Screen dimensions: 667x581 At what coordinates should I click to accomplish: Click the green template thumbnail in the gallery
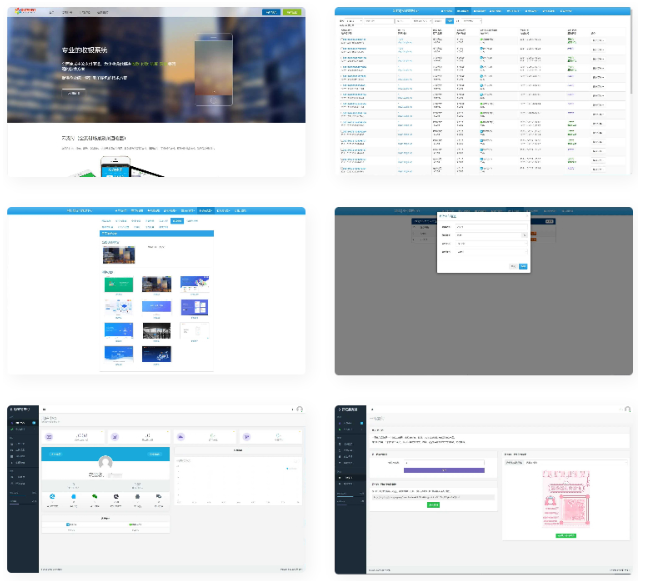pos(119,284)
